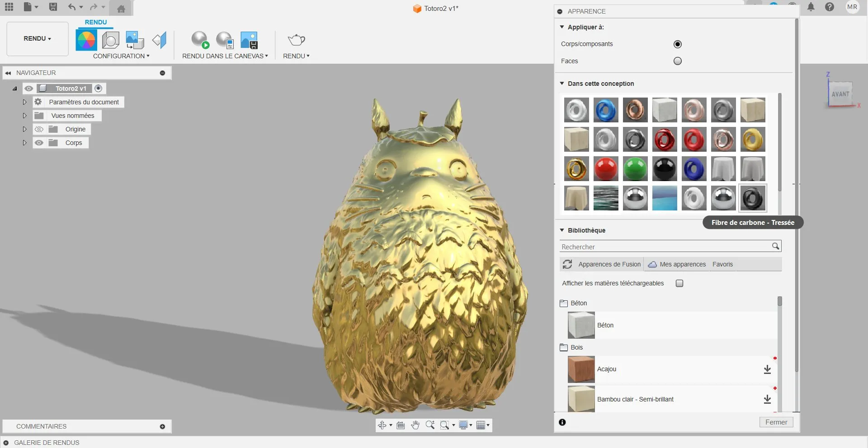Download Bambou clair - Semi-brillant material
The height and width of the screenshot is (448, 868).
(x=767, y=399)
